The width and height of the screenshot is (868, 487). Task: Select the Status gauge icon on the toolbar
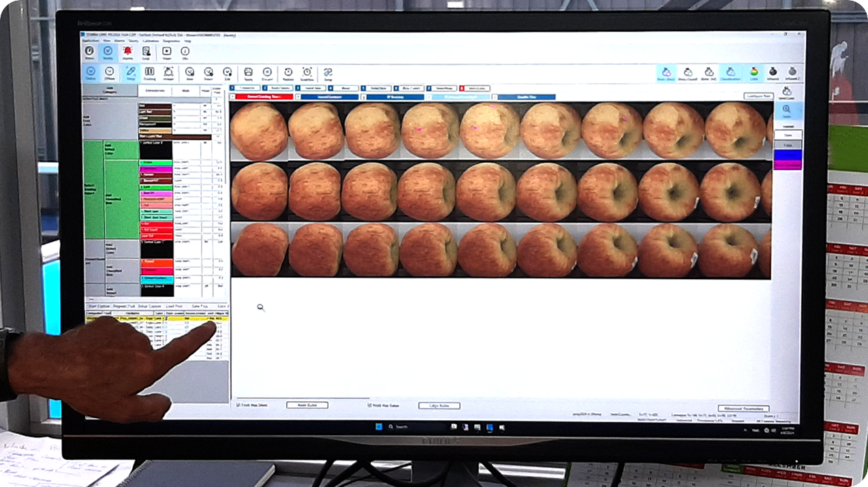coord(89,51)
